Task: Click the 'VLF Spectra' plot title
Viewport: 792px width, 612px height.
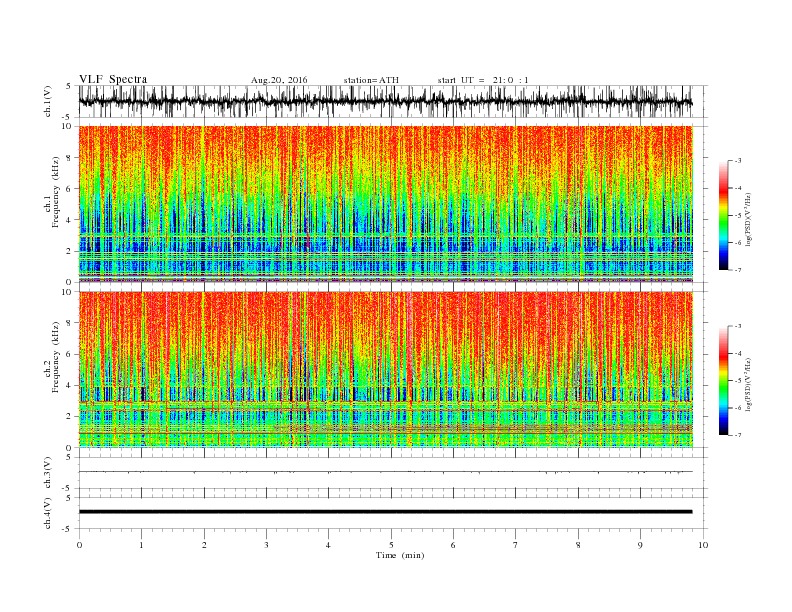Action: pyautogui.click(x=113, y=79)
